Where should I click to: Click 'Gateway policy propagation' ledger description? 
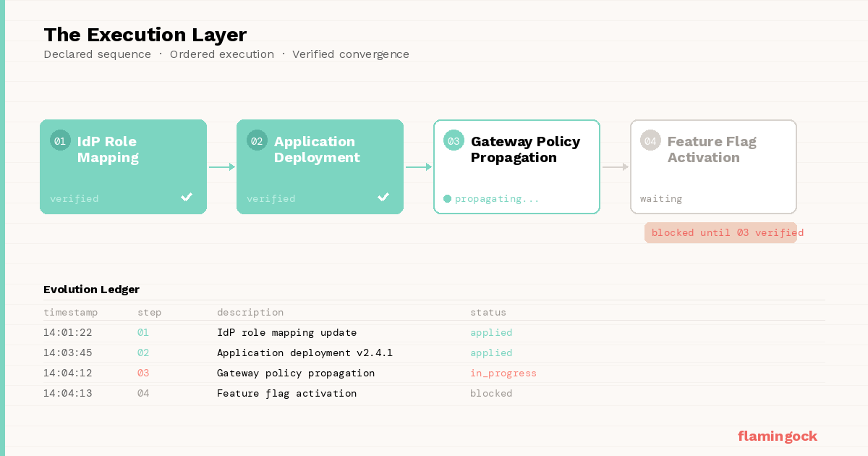click(x=296, y=373)
